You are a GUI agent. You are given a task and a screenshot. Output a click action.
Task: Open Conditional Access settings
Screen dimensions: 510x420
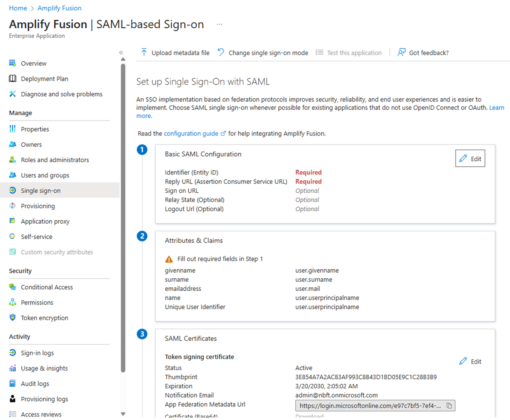coord(47,287)
